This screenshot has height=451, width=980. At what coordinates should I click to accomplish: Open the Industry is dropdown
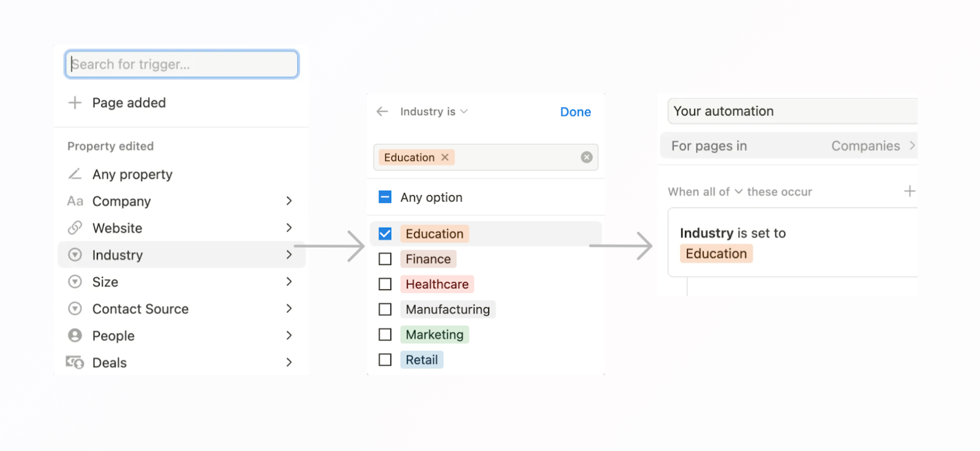434,111
